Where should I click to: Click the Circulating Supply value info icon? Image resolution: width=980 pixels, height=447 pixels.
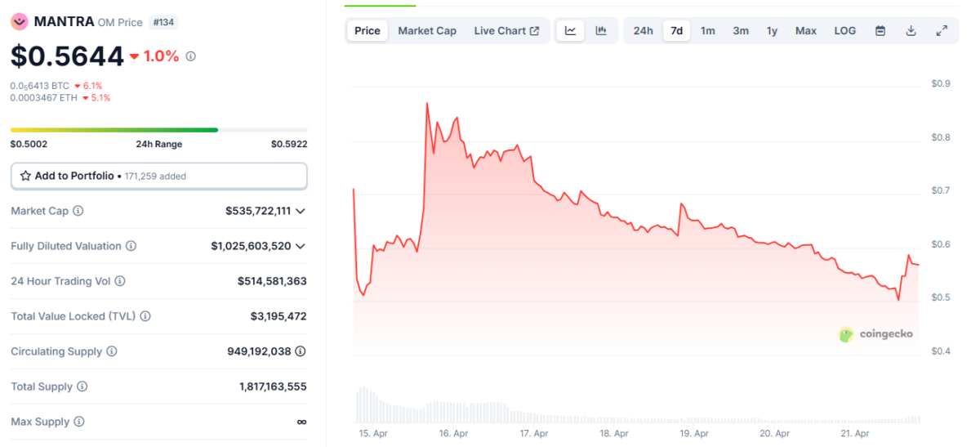[301, 351]
